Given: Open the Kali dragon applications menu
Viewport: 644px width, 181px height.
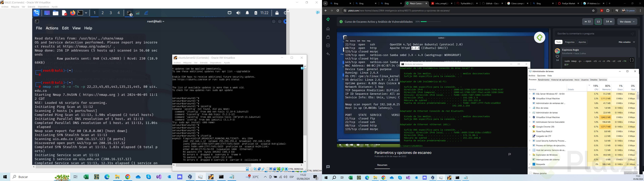Looking at the screenshot, I should pos(37,13).
